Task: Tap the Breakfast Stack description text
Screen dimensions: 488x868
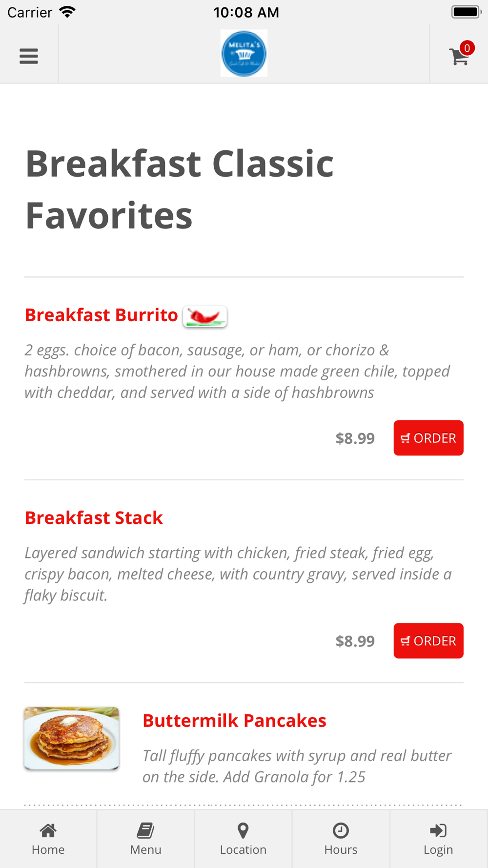Action: tap(238, 574)
